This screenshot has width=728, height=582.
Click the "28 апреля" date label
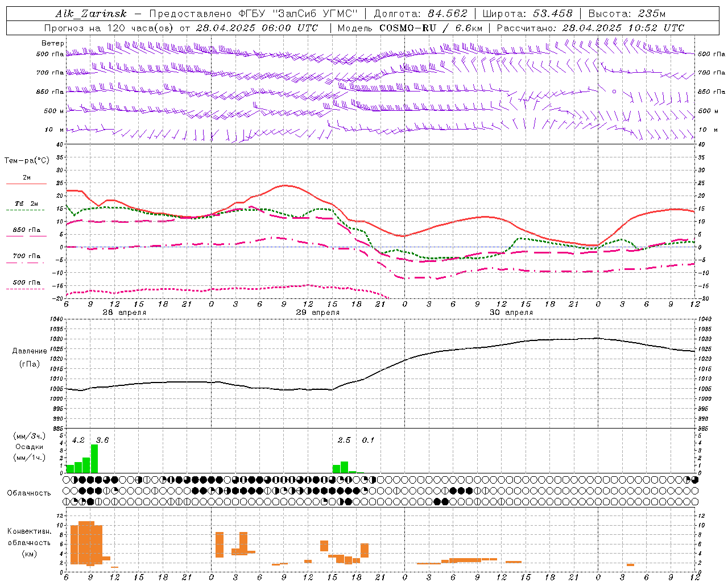124,313
